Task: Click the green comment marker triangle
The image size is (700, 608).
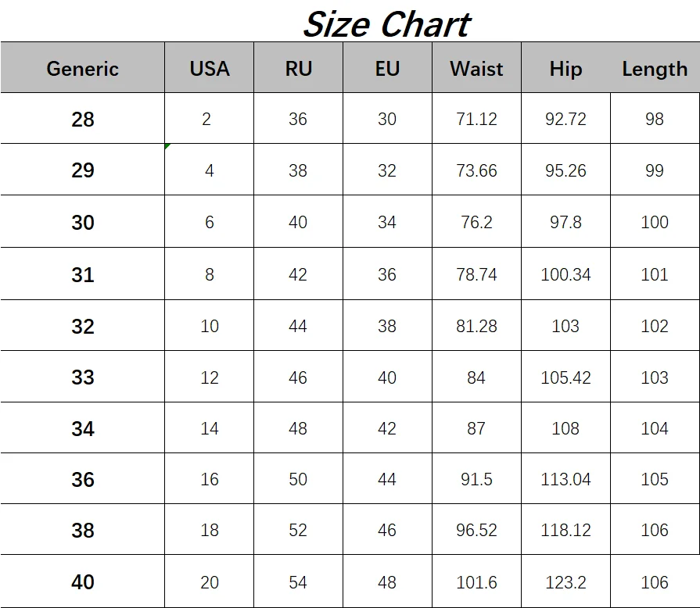Action: 168,147
